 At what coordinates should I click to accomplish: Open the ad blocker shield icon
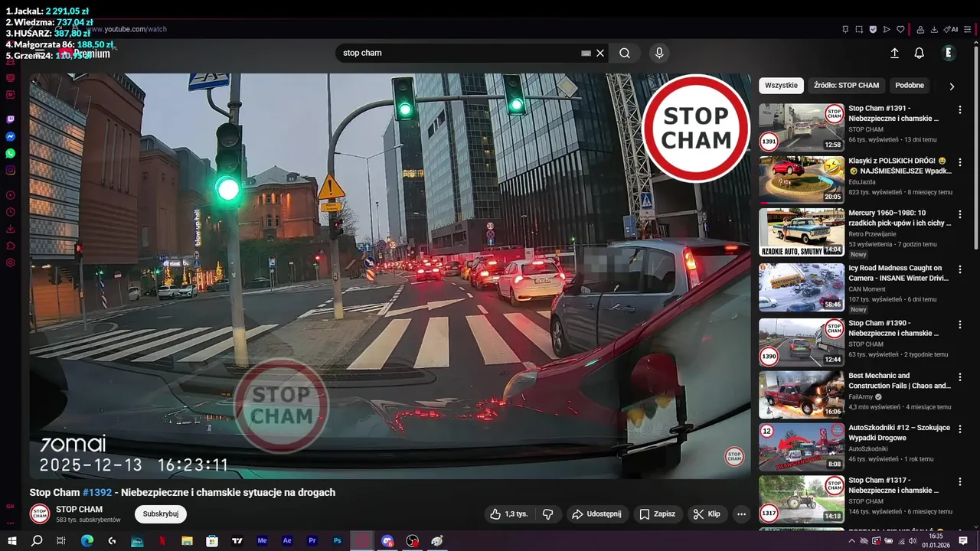873,30
